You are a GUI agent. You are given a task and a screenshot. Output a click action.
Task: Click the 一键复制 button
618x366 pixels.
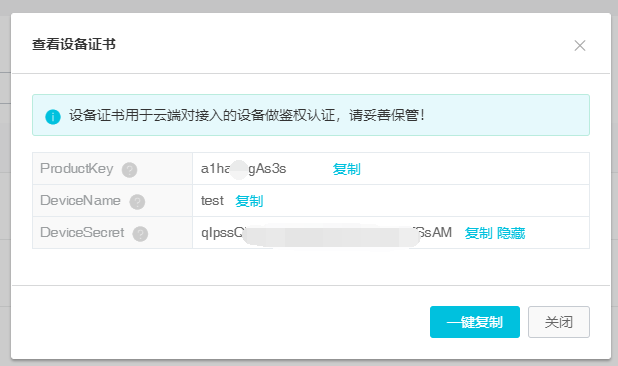475,322
